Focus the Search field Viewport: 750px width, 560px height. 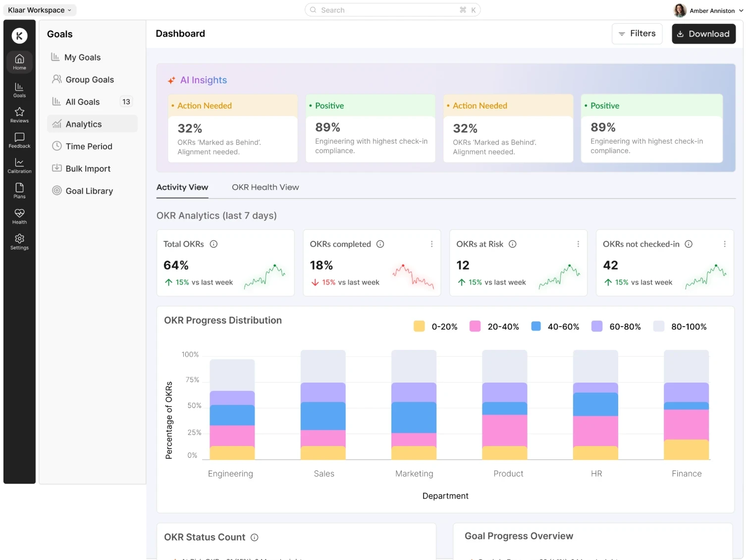click(x=392, y=10)
